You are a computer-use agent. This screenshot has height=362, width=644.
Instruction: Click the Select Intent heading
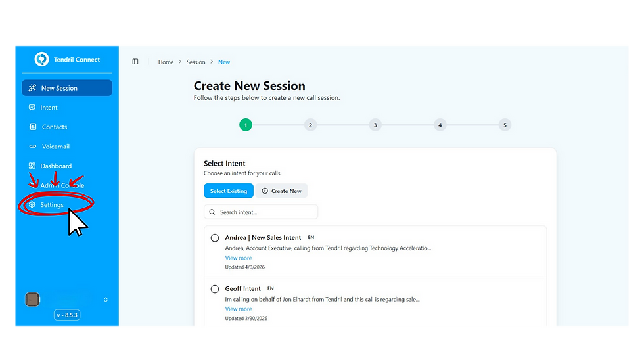[224, 164]
